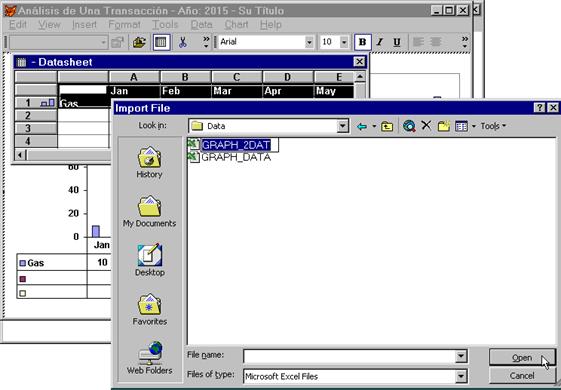Go to My Documents shortcut
Image resolution: width=561 pixels, height=390 pixels.
coord(150,211)
